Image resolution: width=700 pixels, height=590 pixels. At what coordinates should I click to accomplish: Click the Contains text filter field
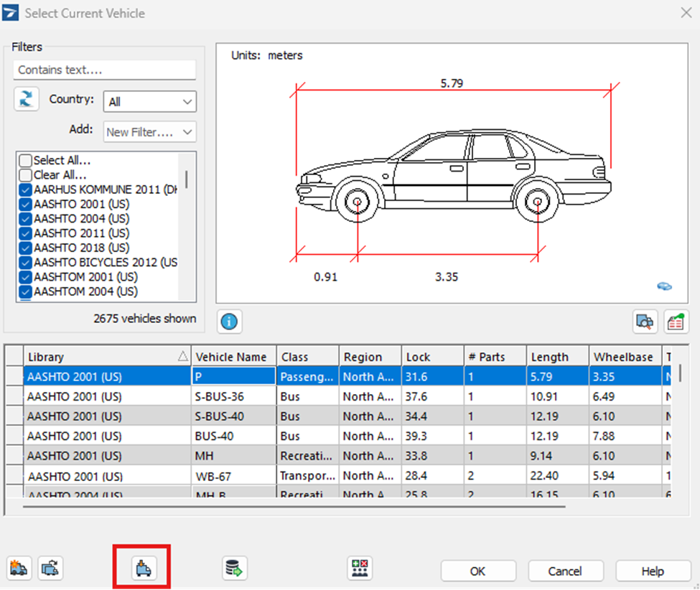pos(104,70)
